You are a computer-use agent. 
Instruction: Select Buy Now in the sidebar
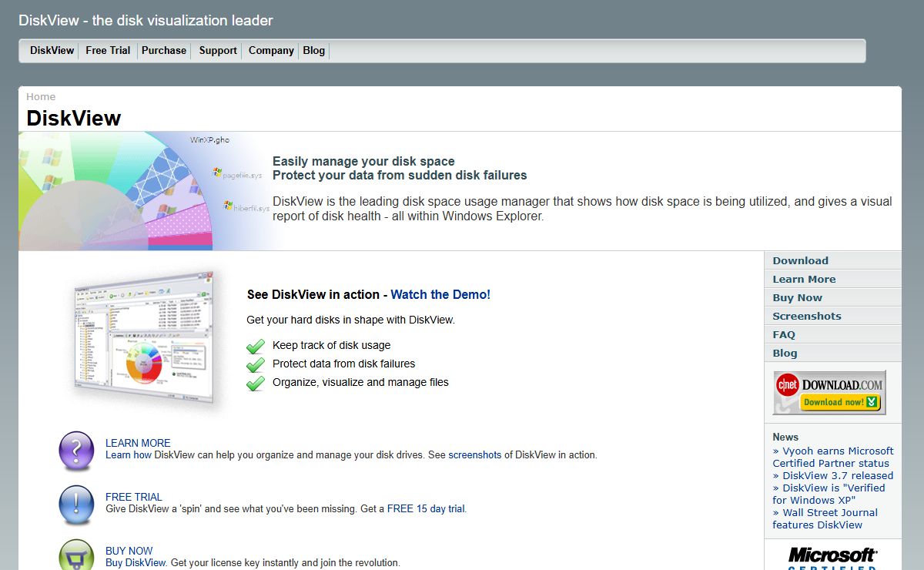832,297
